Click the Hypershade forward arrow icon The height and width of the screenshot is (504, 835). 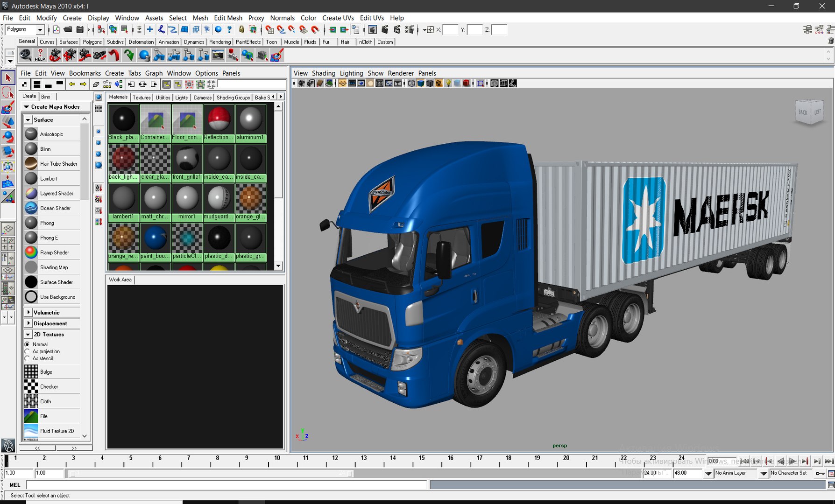(x=83, y=84)
